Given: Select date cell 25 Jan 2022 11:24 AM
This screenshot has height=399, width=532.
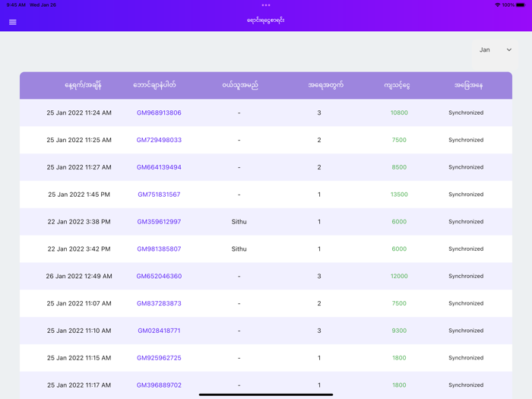Looking at the screenshot, I should click(79, 112).
